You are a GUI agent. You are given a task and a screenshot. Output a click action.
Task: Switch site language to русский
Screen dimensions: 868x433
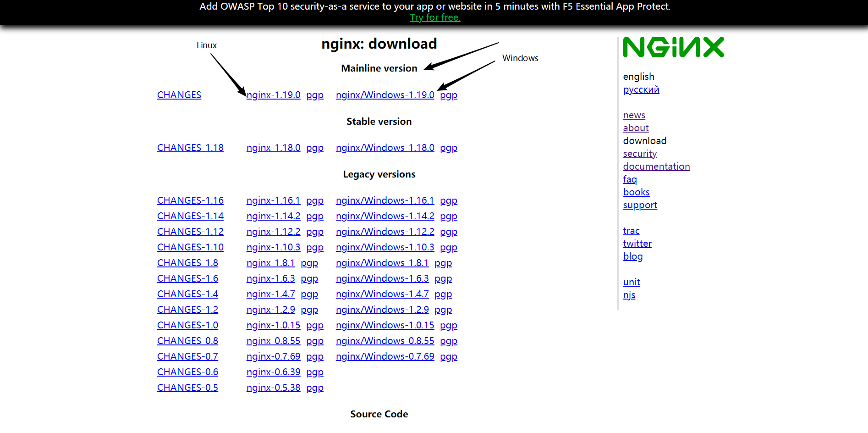[x=641, y=89]
